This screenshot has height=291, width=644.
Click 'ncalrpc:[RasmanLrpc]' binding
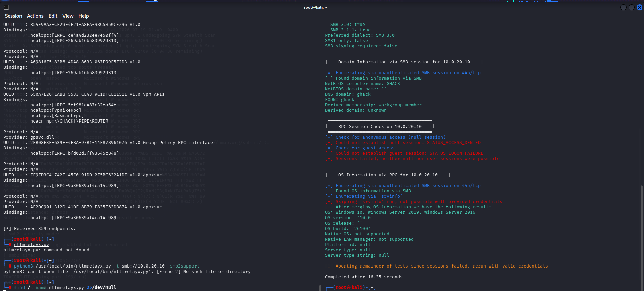pos(57,116)
